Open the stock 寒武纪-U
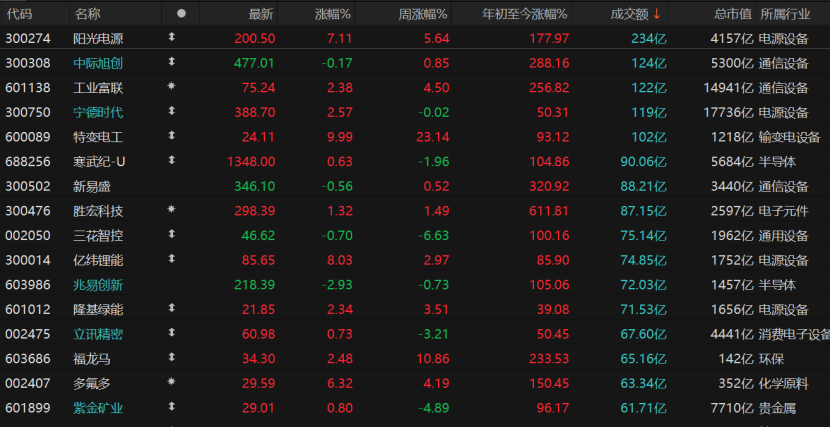 (100, 161)
